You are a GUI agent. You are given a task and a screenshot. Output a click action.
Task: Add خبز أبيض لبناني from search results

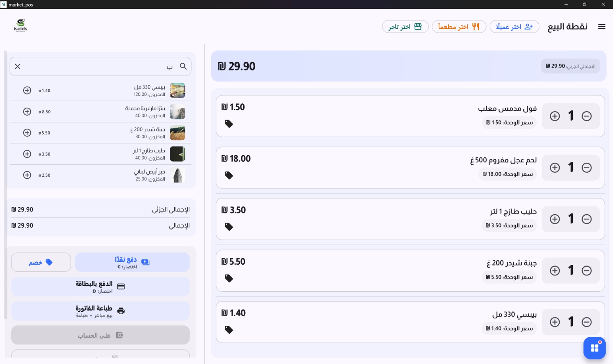click(27, 175)
